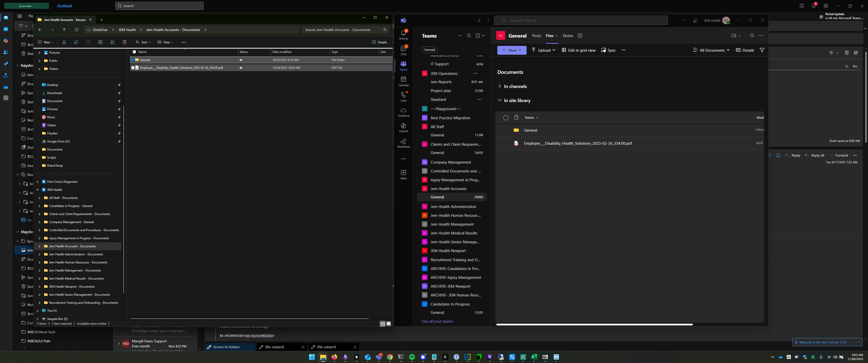The height and width of the screenshot is (363, 868).
Task: Open Copilot in the Teams sidebar
Action: click(403, 128)
